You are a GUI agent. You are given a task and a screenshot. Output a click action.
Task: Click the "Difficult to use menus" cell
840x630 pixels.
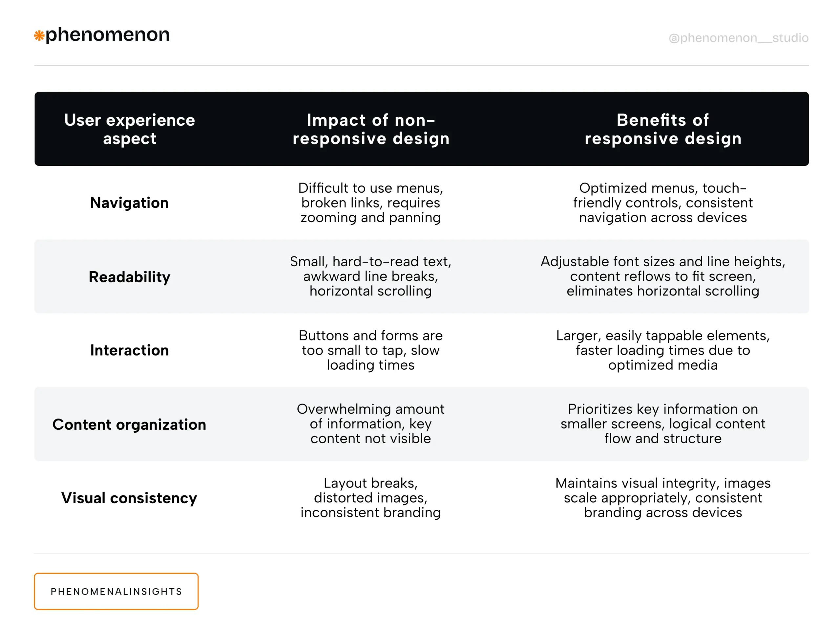[371, 203]
